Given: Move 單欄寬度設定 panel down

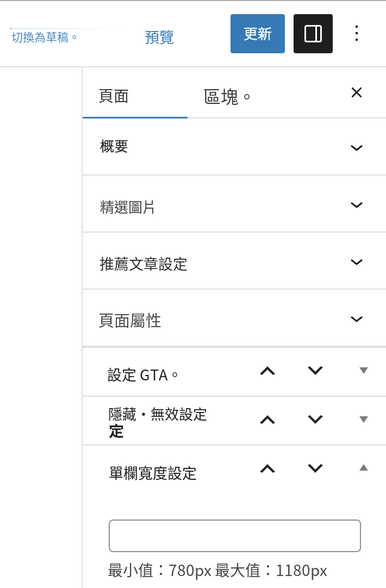Looking at the screenshot, I should pos(315,468).
